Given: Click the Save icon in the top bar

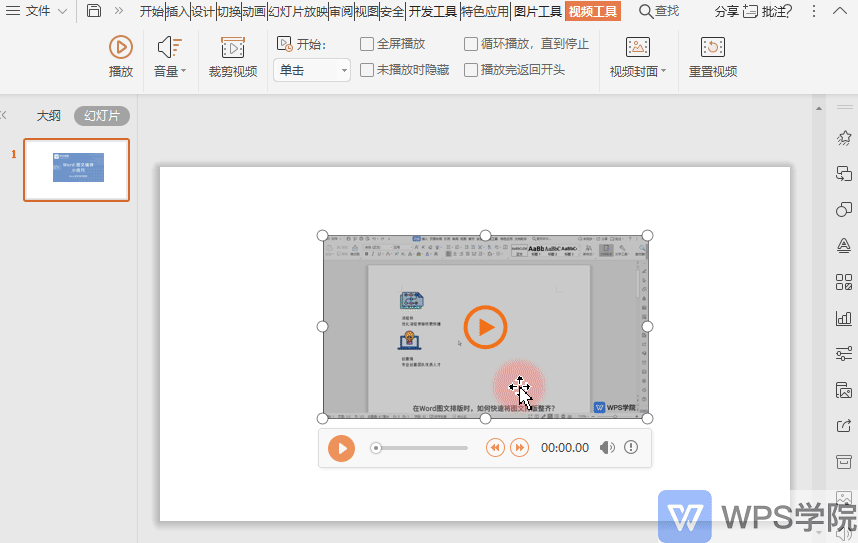Looking at the screenshot, I should (x=94, y=10).
